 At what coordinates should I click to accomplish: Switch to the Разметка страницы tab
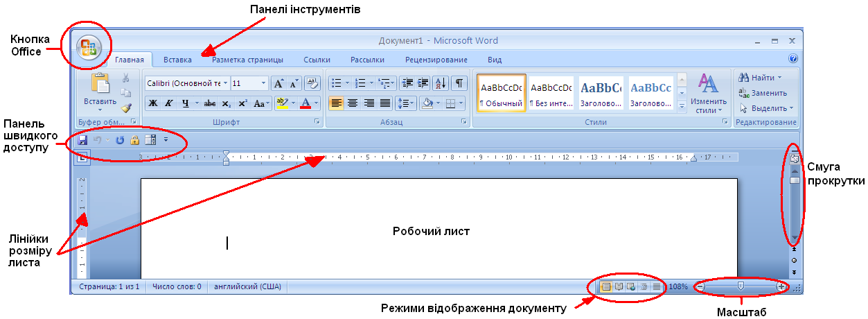click(x=247, y=60)
